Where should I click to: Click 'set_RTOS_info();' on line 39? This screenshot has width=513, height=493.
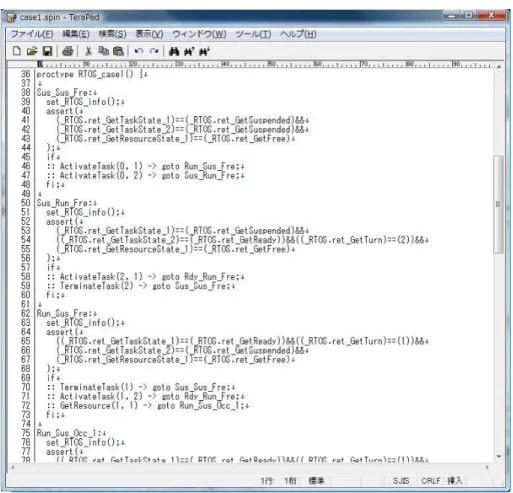(83, 102)
